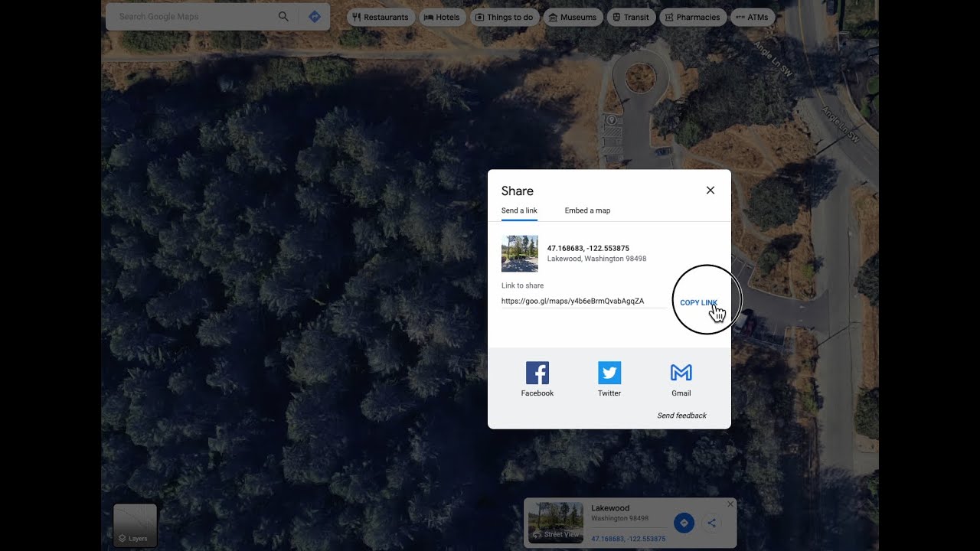Click the search magnifier icon
Viewport: 980px width, 551px height.
[x=283, y=17]
